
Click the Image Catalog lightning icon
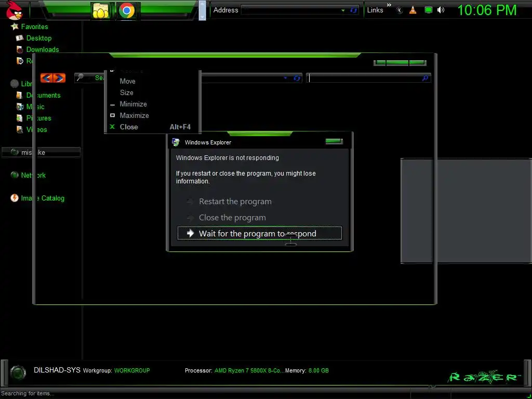point(14,198)
